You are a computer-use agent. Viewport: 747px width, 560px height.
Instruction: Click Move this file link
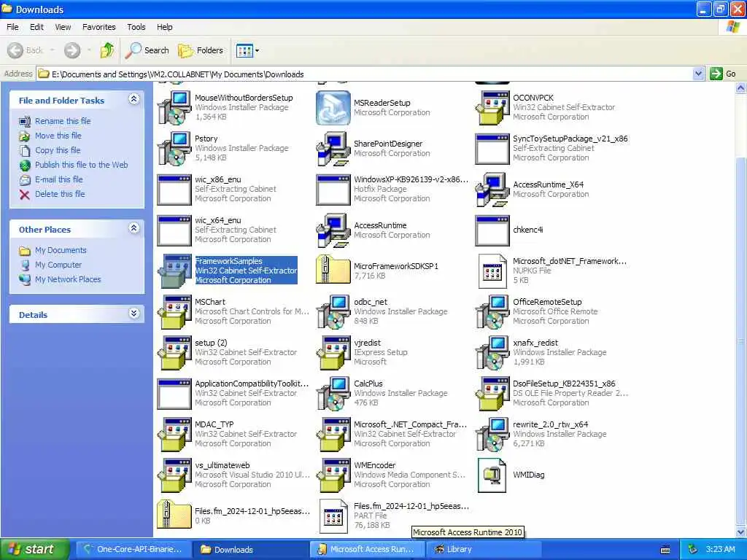(x=58, y=136)
